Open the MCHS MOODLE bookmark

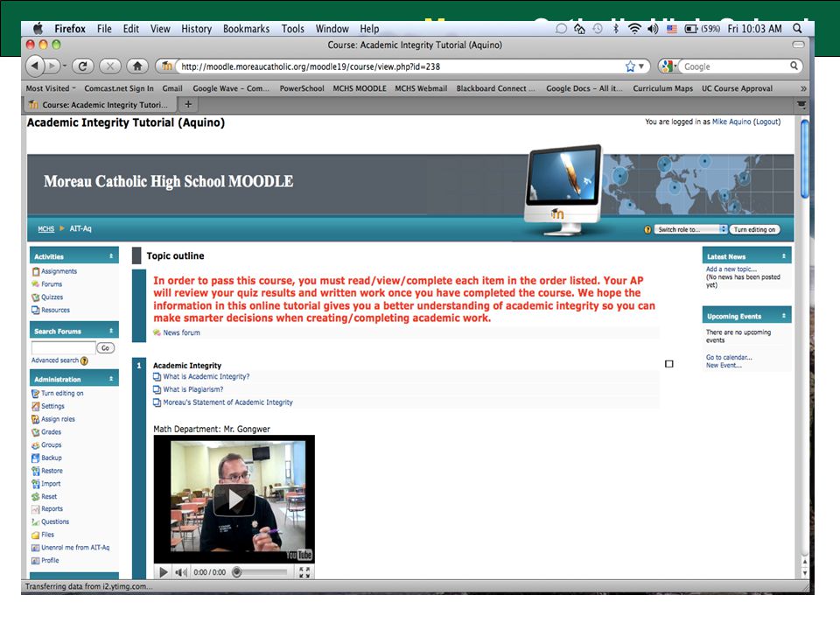[x=360, y=88]
